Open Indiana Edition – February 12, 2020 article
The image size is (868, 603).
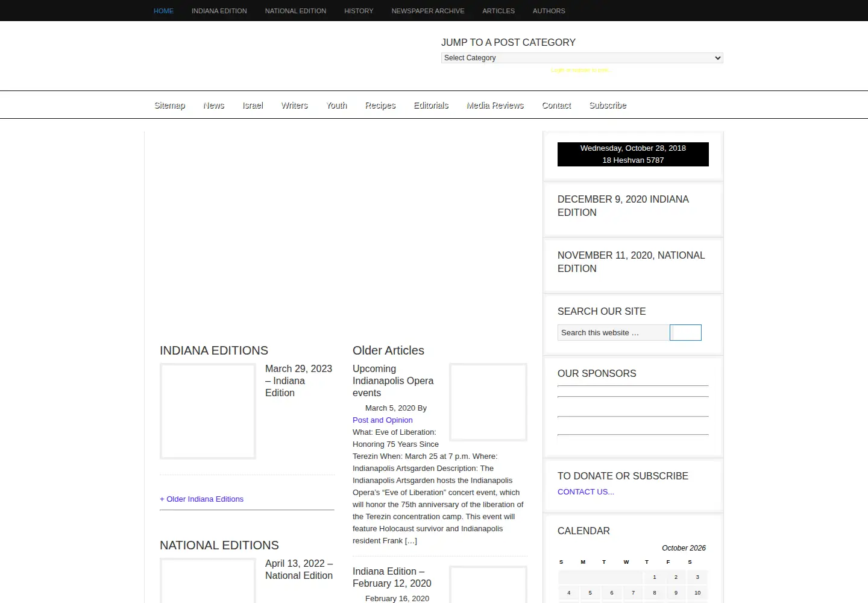(x=392, y=578)
